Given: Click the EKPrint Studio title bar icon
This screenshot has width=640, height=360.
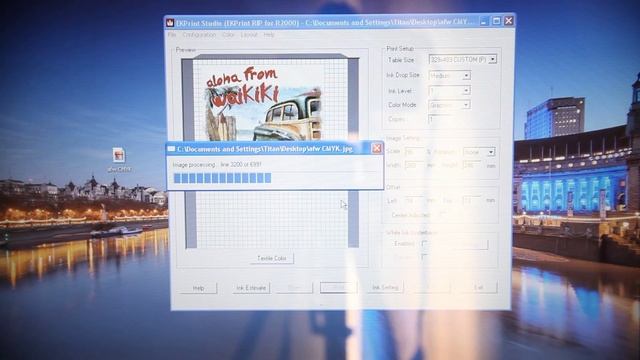Looking at the screenshot, I should click(170, 23).
